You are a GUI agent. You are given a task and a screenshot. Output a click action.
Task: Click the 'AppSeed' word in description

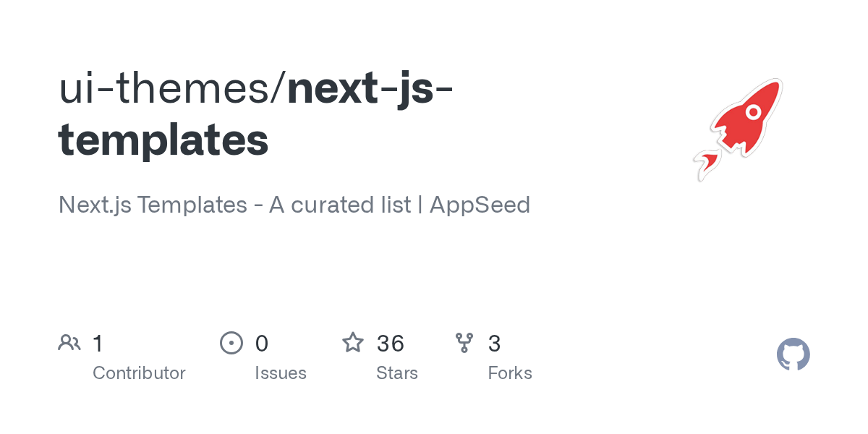[480, 205]
